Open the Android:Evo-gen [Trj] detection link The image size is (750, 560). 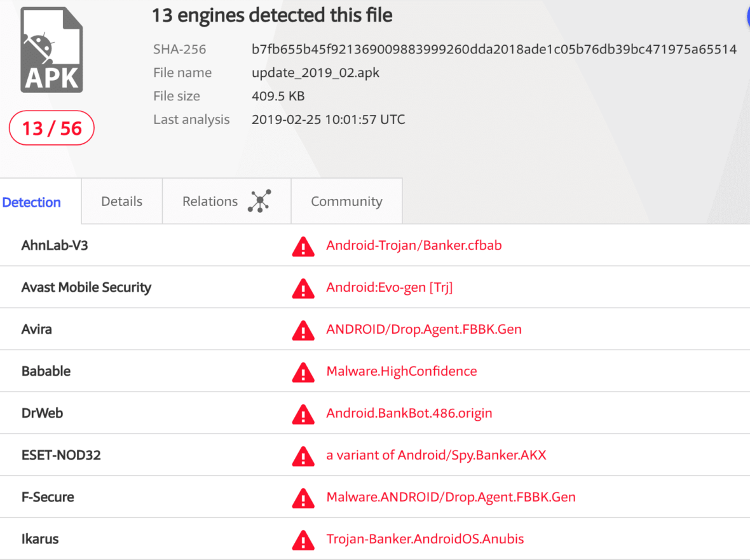tap(390, 287)
